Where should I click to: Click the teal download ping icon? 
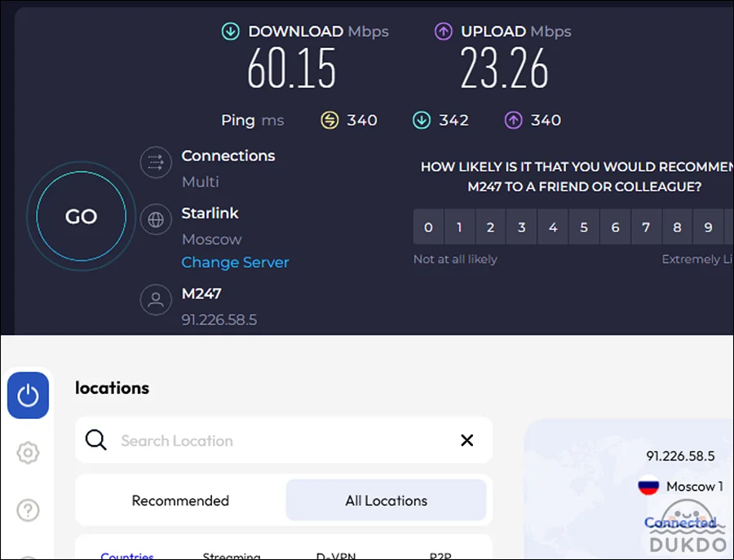(422, 121)
